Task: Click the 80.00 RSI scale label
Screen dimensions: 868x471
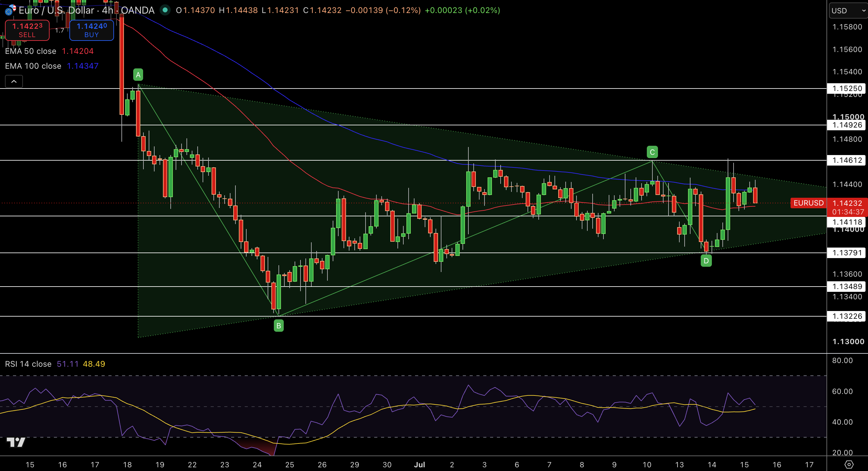Action: (842, 361)
